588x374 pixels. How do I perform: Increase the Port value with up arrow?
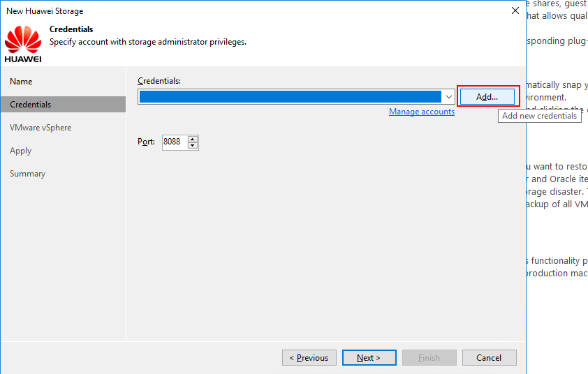193,139
